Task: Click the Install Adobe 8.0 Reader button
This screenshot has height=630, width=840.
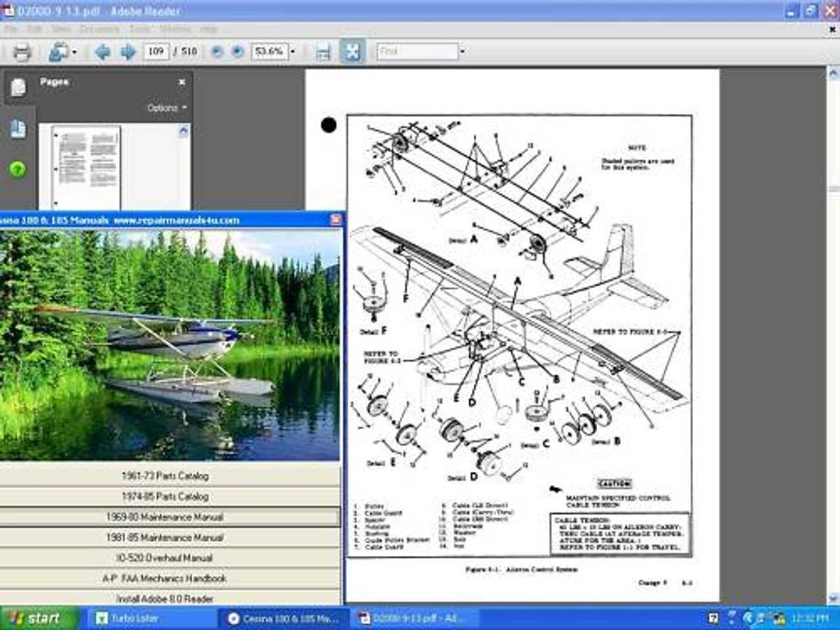Action: 170,598
